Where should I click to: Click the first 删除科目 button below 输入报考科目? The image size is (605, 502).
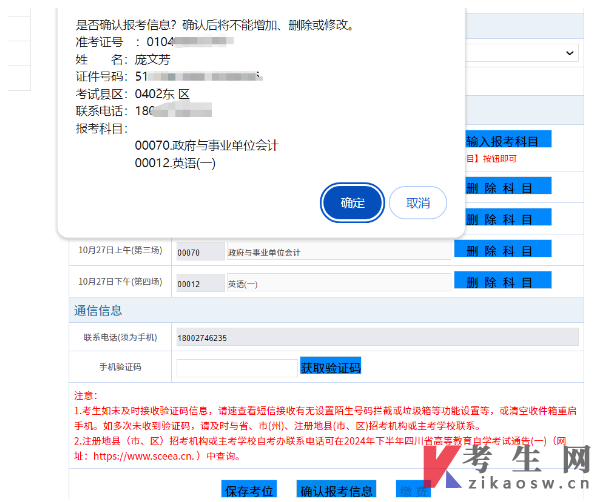click(508, 187)
